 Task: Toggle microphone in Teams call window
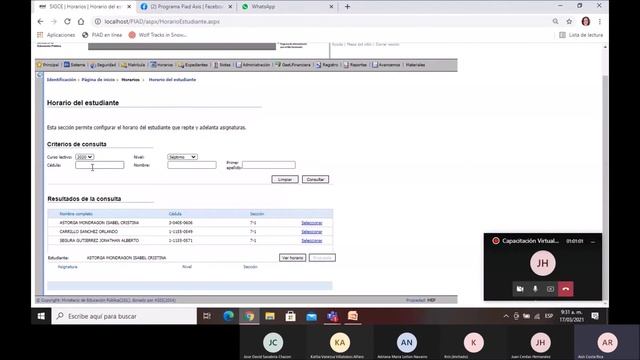pyautogui.click(x=535, y=289)
